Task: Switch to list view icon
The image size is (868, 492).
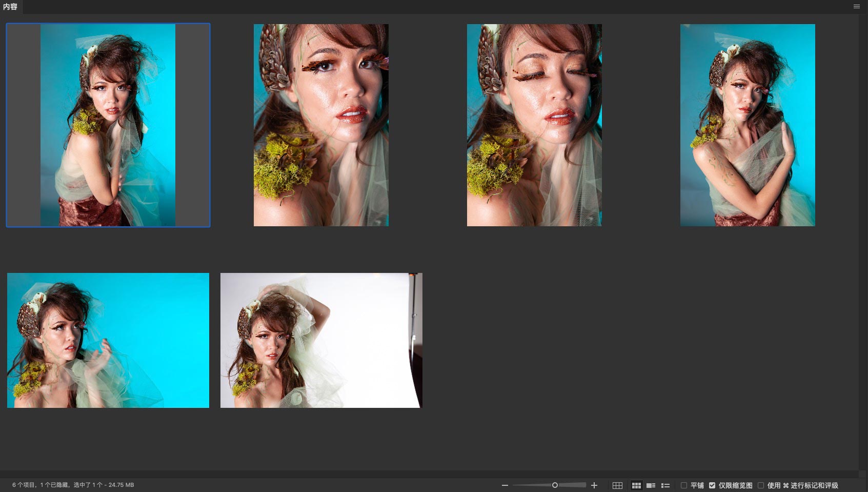Action: pyautogui.click(x=665, y=485)
